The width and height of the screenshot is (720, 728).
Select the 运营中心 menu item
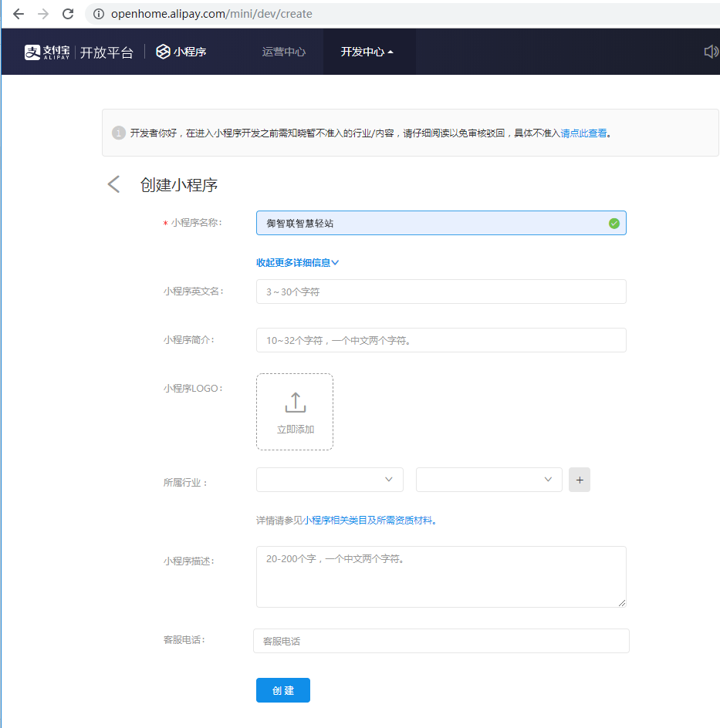(283, 52)
